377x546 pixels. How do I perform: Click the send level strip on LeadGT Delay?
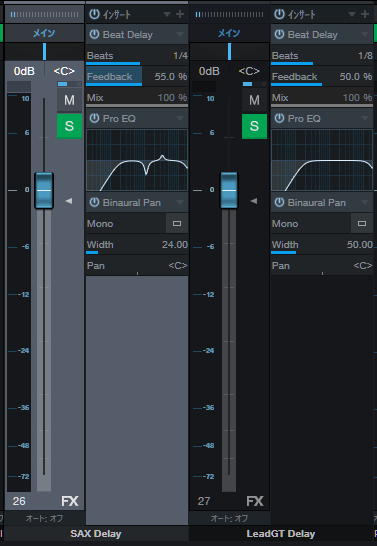coord(229,14)
